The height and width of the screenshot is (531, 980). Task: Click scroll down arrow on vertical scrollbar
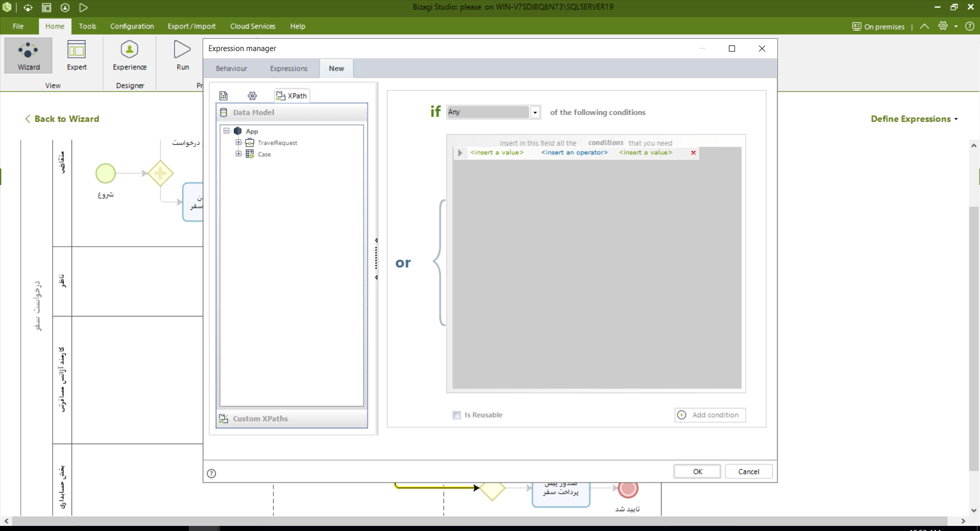(x=974, y=510)
